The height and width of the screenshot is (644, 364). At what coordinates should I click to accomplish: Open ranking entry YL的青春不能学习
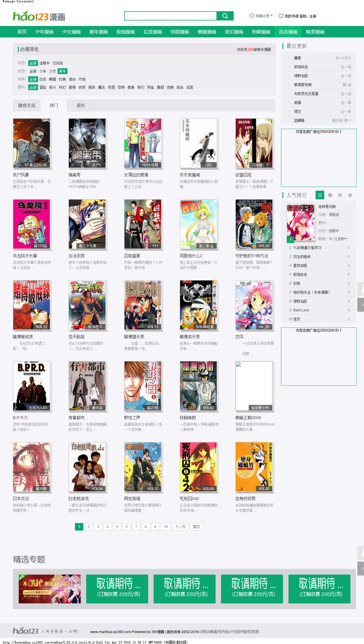point(307,248)
